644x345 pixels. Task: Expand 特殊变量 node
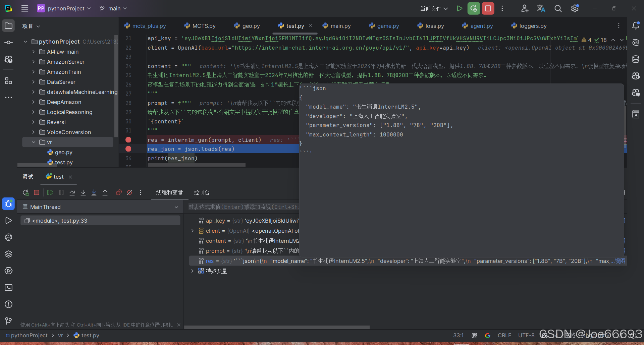coord(192,271)
